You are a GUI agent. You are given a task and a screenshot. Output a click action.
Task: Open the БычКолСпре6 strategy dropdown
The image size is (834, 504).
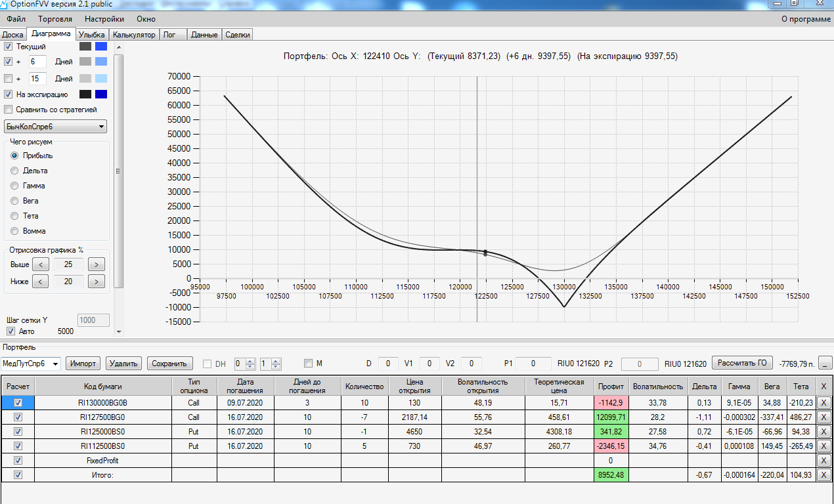tap(55, 126)
